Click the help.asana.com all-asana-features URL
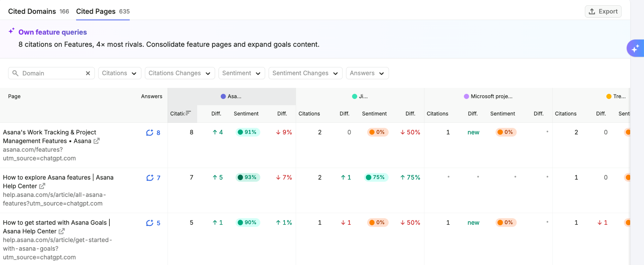The image size is (644, 265). 54,199
